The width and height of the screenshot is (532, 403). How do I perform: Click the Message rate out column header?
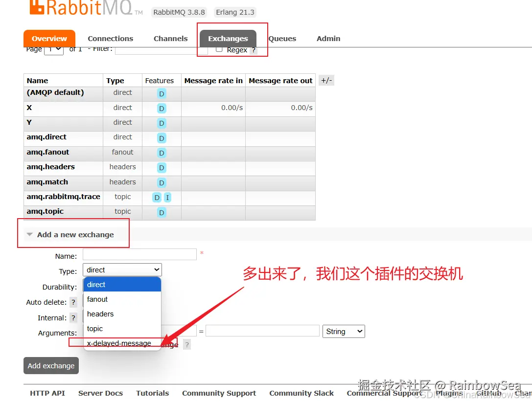point(280,81)
